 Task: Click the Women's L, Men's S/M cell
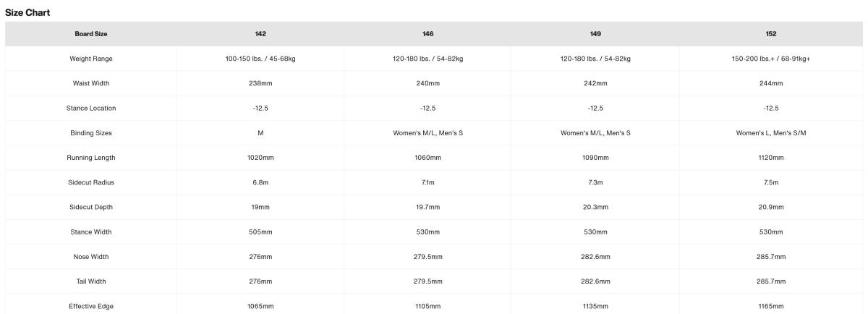(771, 133)
